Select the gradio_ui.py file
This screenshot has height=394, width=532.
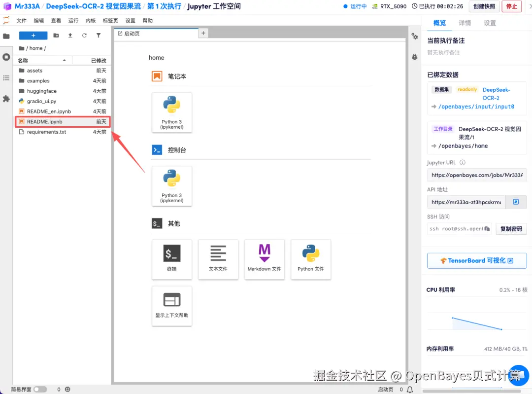click(63, 101)
